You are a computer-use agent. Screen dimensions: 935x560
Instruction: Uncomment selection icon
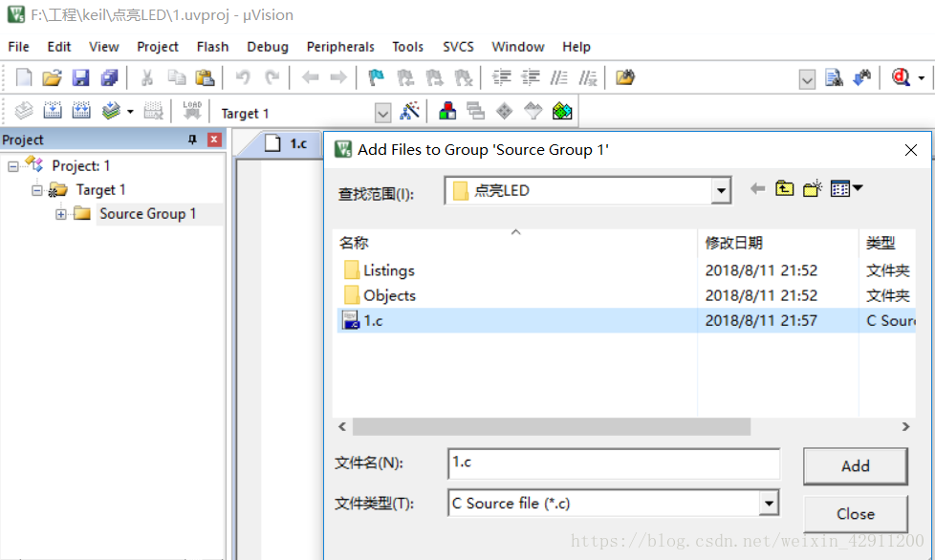[x=587, y=77]
